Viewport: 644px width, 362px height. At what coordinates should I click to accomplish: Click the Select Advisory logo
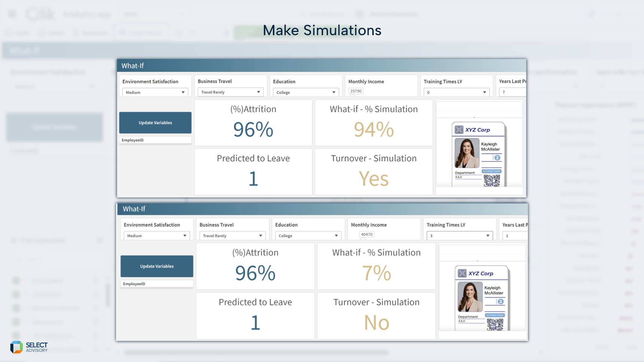tap(29, 347)
